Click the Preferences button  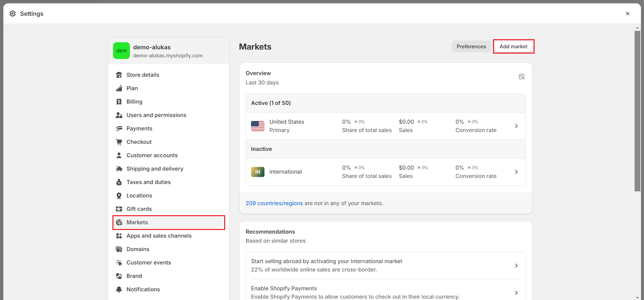point(471,47)
